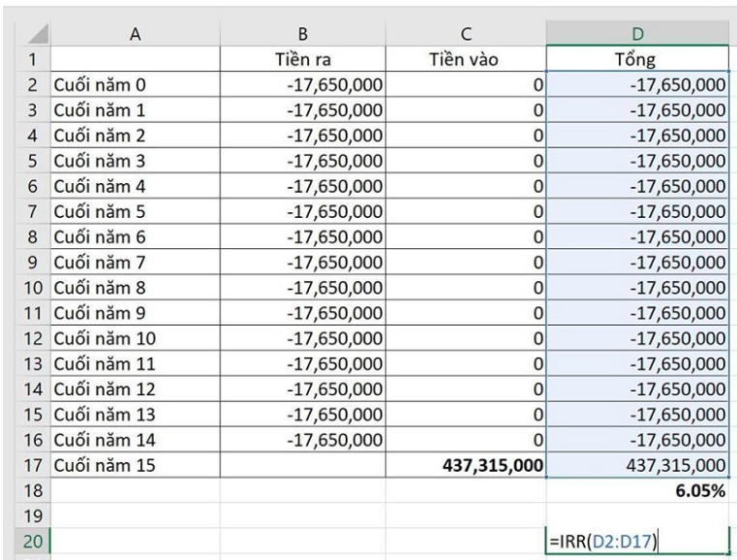Select empty cell B17 beside 'Cuối năm 15'

click(303, 465)
